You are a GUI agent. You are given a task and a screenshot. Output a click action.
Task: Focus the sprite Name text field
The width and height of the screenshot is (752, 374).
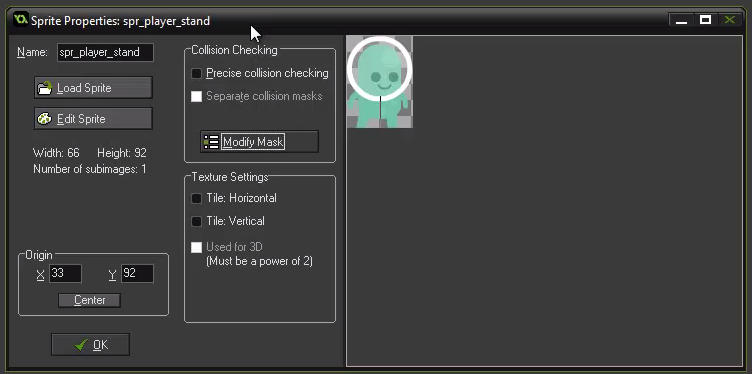pos(106,52)
